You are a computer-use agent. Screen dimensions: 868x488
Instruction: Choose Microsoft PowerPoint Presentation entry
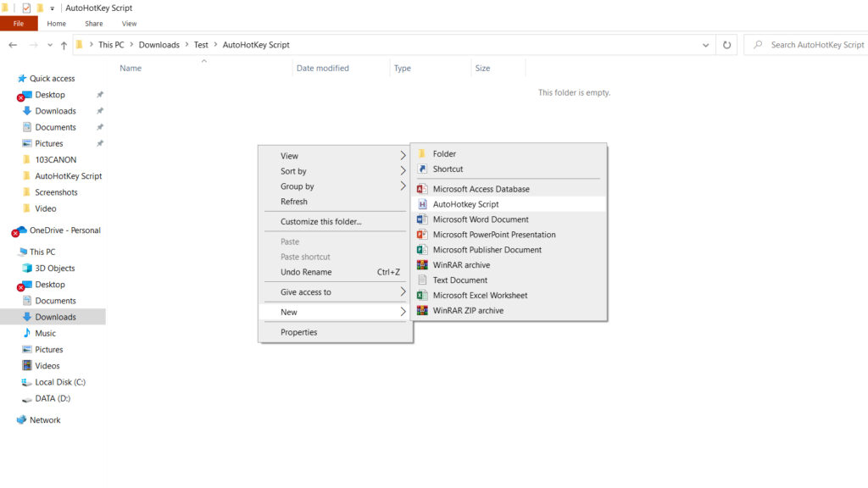coord(509,235)
